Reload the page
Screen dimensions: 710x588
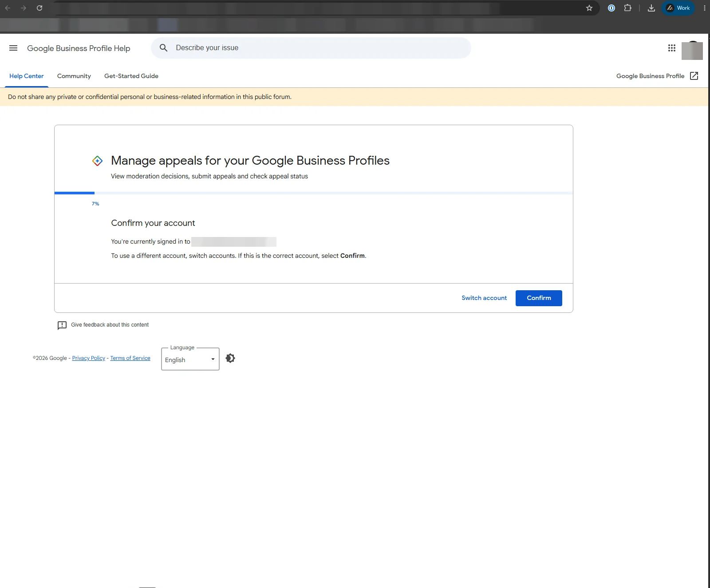(39, 8)
